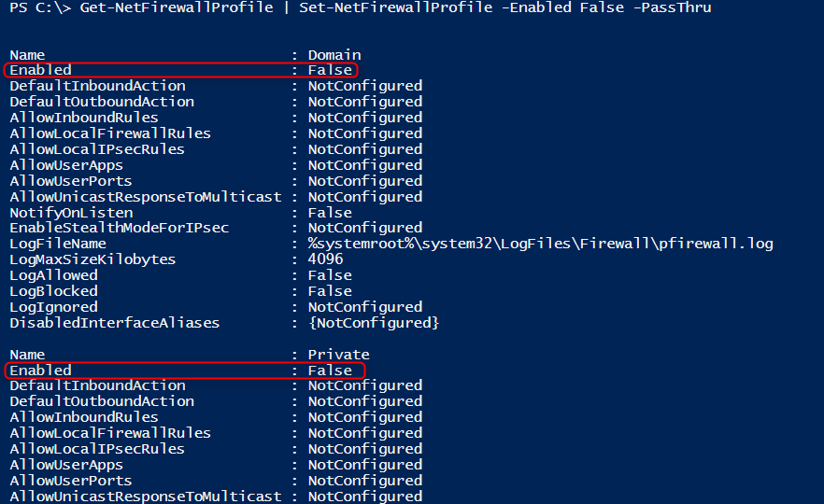Viewport: 824px width, 504px height.
Task: Click the pfirewall.log file path
Action: [540, 244]
